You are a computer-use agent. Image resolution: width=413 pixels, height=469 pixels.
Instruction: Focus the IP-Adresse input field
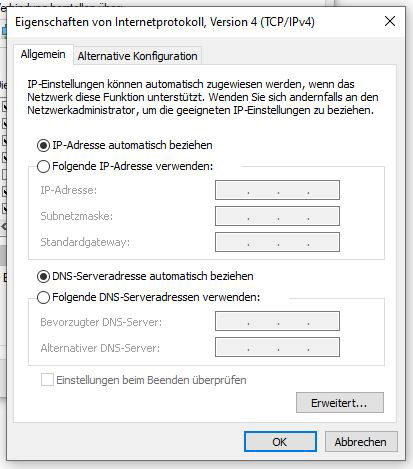click(277, 190)
